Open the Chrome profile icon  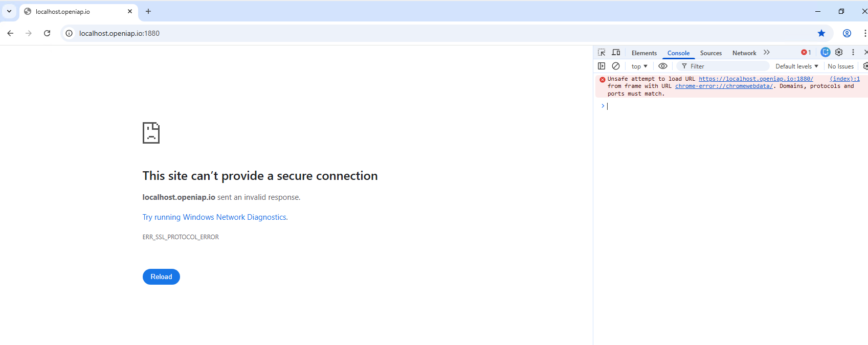pyautogui.click(x=847, y=33)
